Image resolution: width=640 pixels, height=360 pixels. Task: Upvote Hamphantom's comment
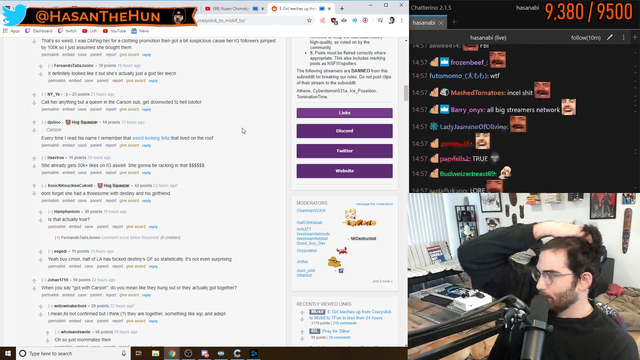click(41, 212)
